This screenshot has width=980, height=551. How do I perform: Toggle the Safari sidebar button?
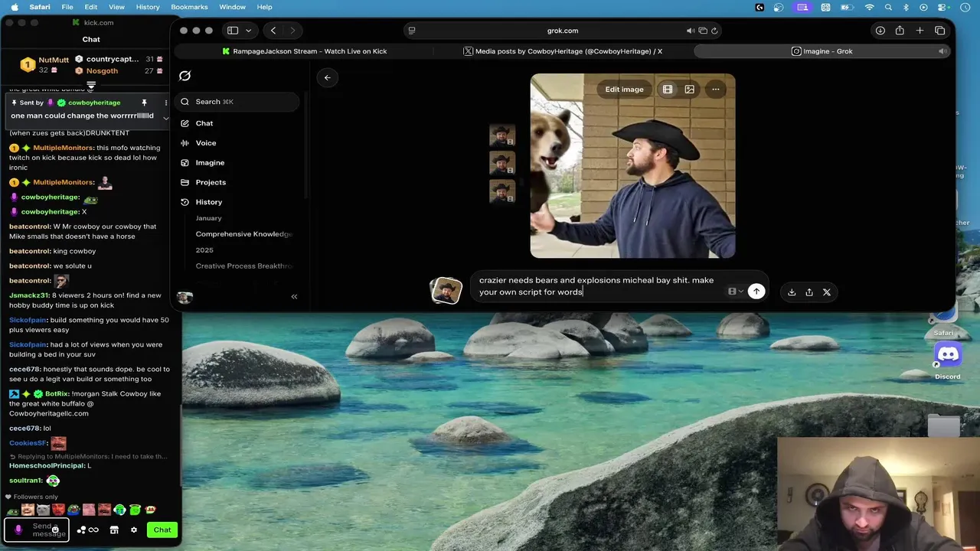point(233,31)
